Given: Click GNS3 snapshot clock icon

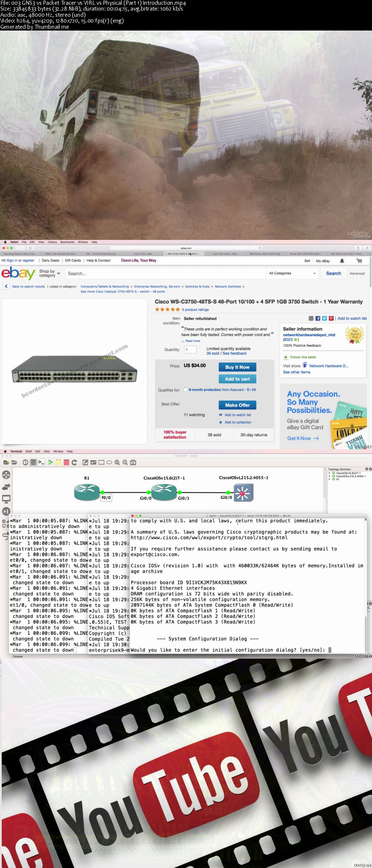Looking at the screenshot, I should tap(25, 462).
